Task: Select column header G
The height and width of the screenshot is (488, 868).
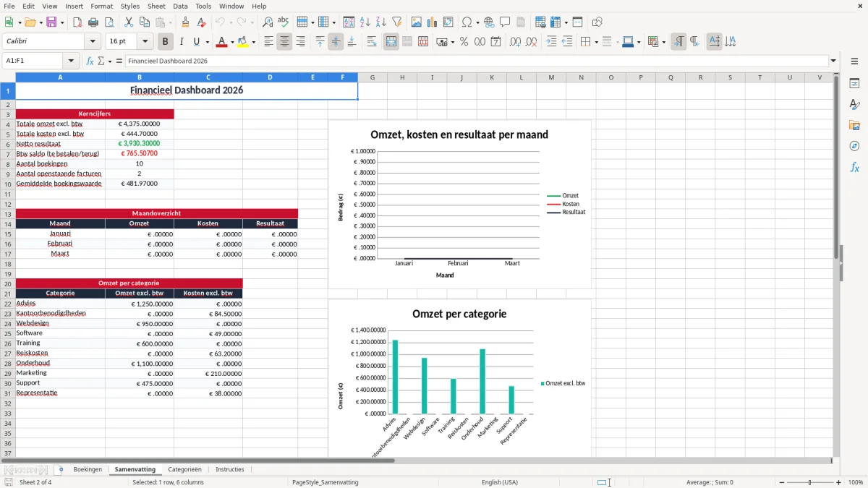Action: [372, 77]
